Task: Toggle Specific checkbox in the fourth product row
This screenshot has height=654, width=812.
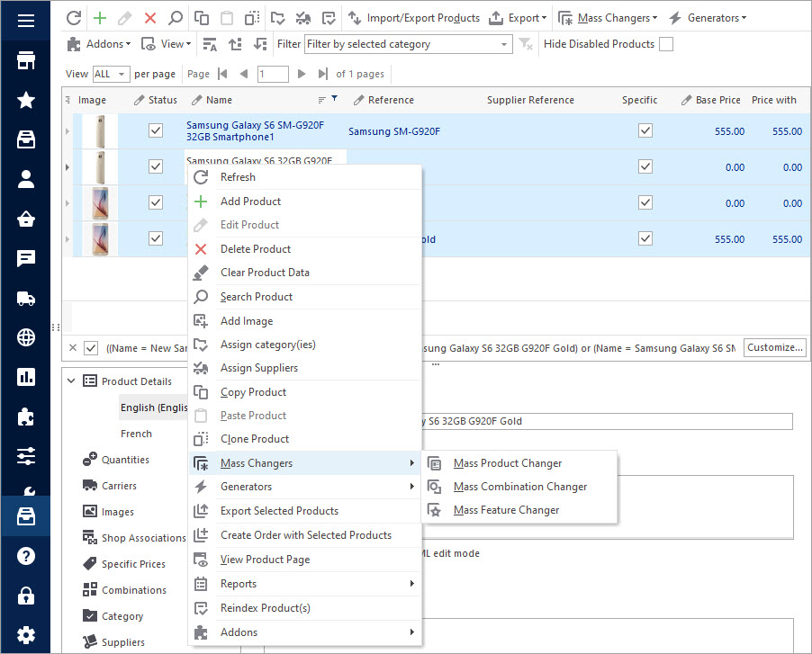Action: [x=645, y=238]
